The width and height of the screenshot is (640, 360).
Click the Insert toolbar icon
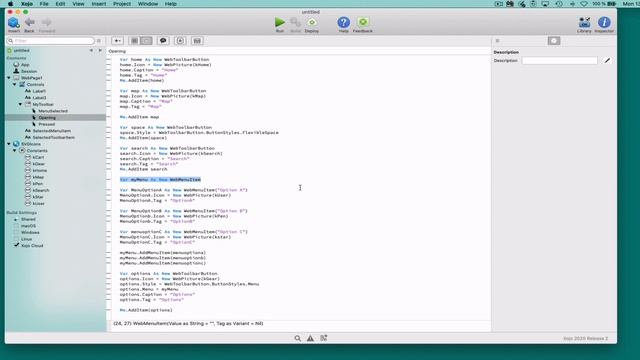click(13, 24)
